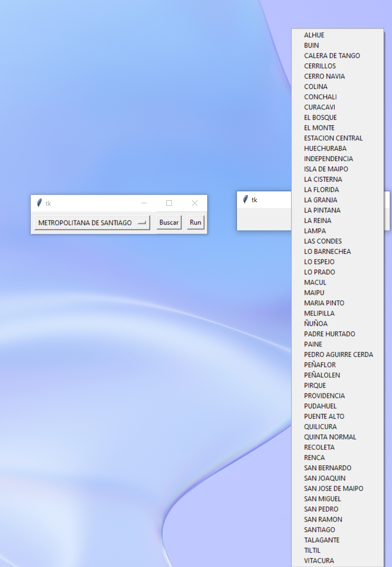
Task: Select LAS CONDES menu entry
Action: coord(337,241)
